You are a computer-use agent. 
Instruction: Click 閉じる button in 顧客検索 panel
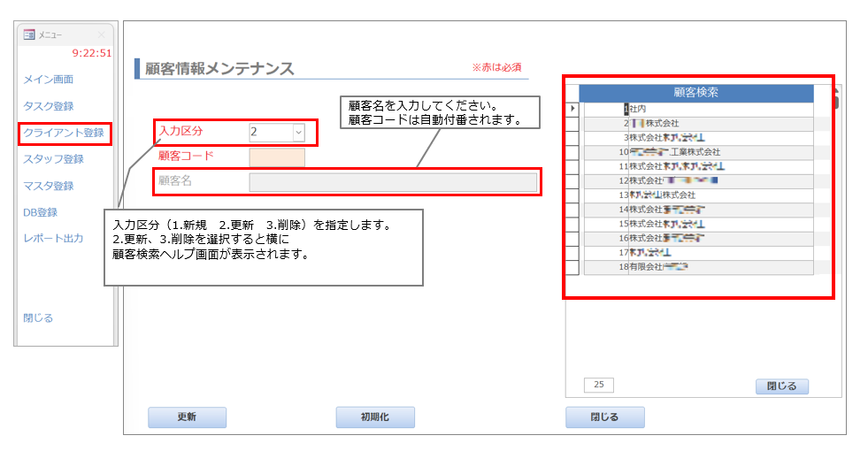click(x=782, y=386)
